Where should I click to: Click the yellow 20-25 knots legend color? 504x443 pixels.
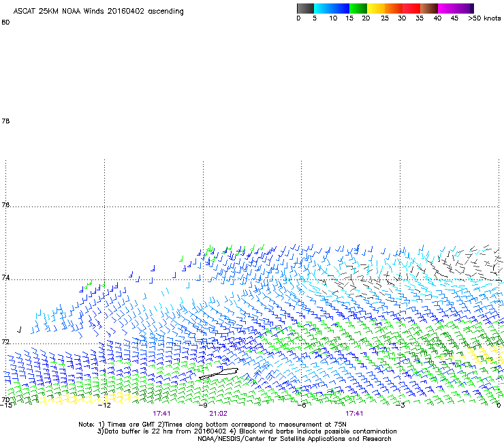[375, 8]
